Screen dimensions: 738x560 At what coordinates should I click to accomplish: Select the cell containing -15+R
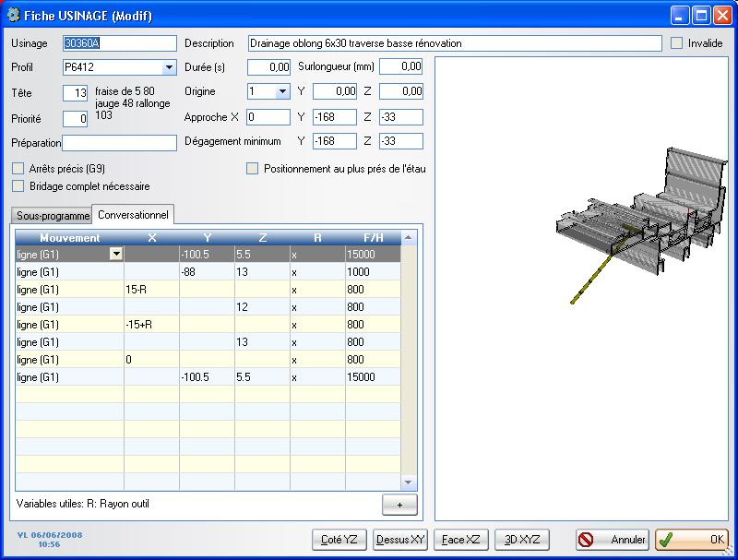coord(151,324)
